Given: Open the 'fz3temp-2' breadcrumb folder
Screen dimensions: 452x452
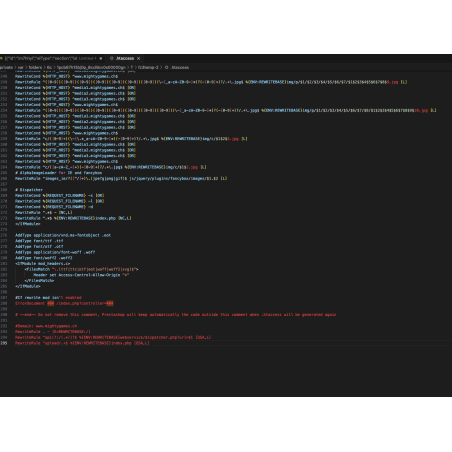Looking at the screenshot, I should point(148,67).
